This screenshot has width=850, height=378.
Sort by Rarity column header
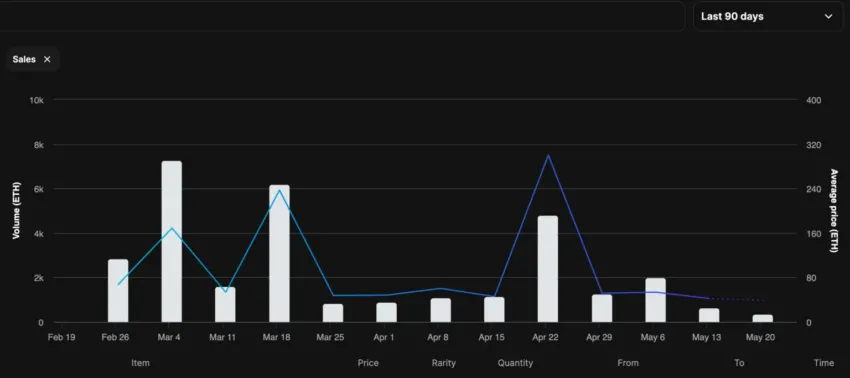point(443,363)
